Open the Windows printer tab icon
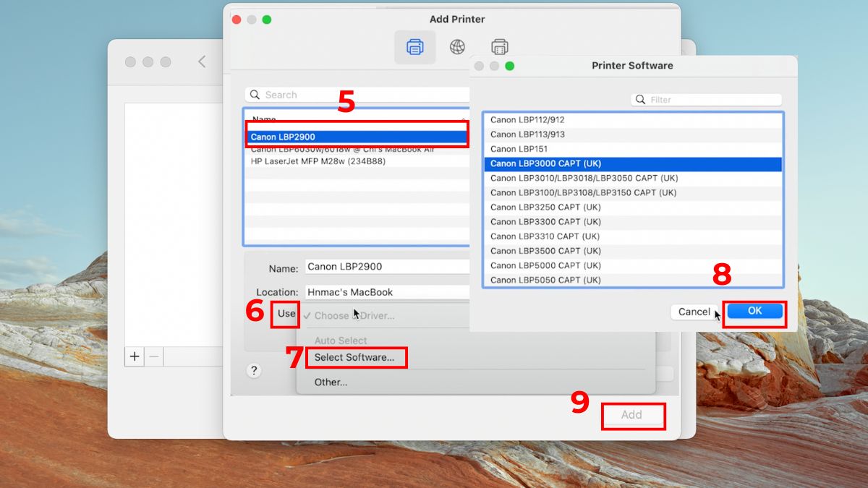This screenshot has width=868, height=488. [499, 47]
